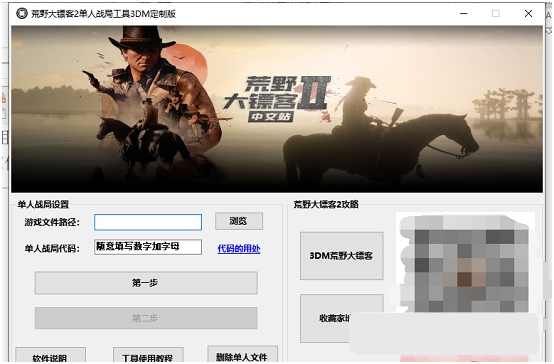The width and height of the screenshot is (554, 364).
Task: Close the 荒野大镖客2 tool window
Action: point(528,13)
